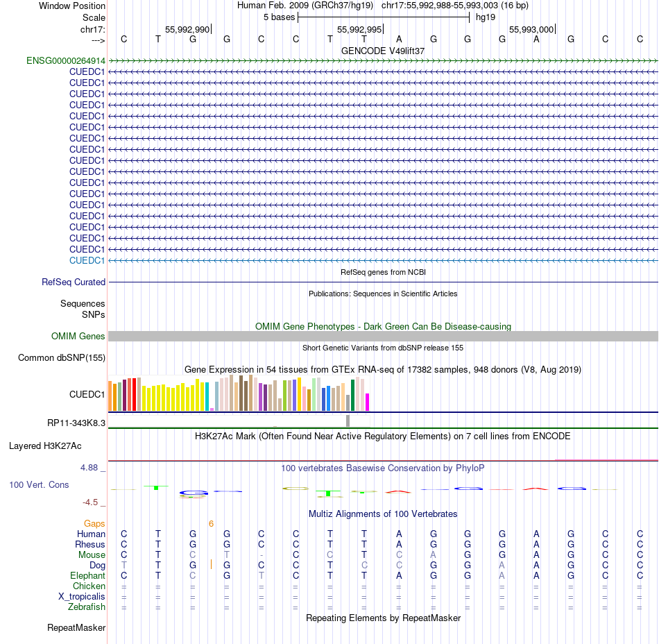Click the GENCODE V49lift37 track title
The image size is (659, 644).
(383, 51)
